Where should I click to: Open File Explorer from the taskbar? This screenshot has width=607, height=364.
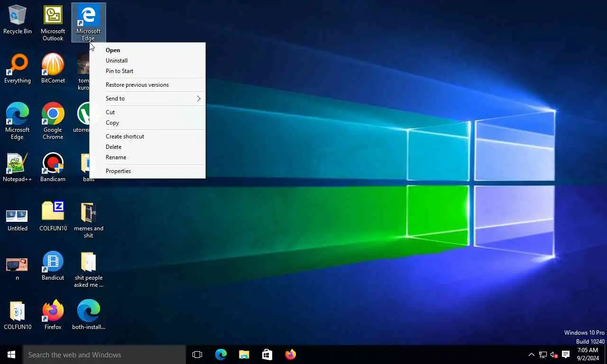tap(244, 355)
